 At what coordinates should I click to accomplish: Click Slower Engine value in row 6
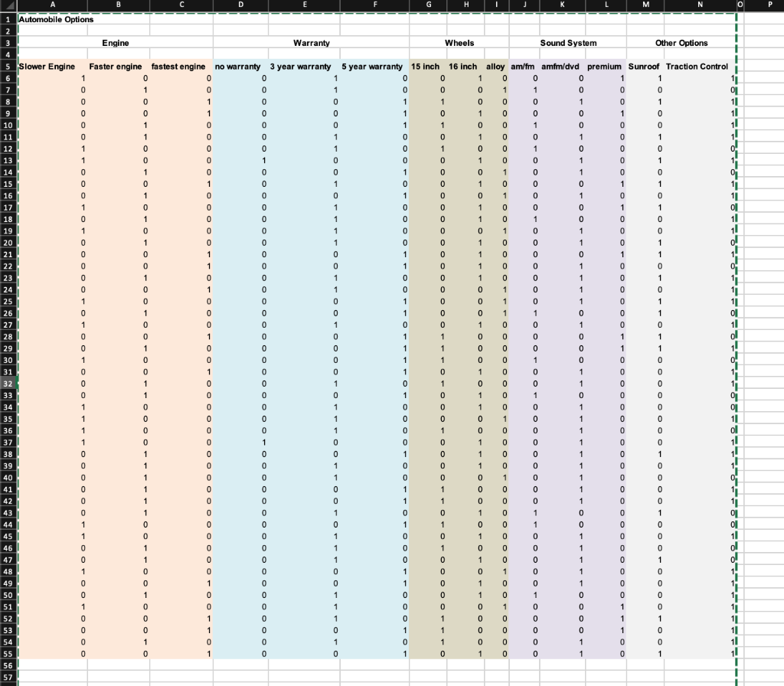coord(83,79)
